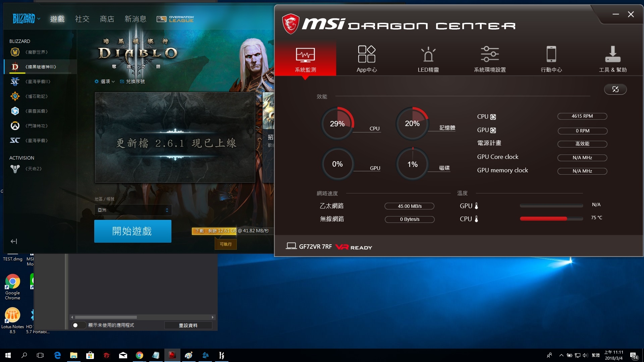This screenshot has height=362, width=644.
Task: Select StarCraft Remastered in sidebar
Action: click(x=40, y=140)
